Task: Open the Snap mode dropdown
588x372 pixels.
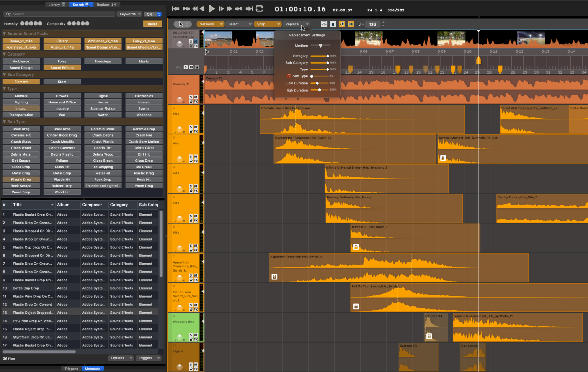Action: click(x=268, y=24)
